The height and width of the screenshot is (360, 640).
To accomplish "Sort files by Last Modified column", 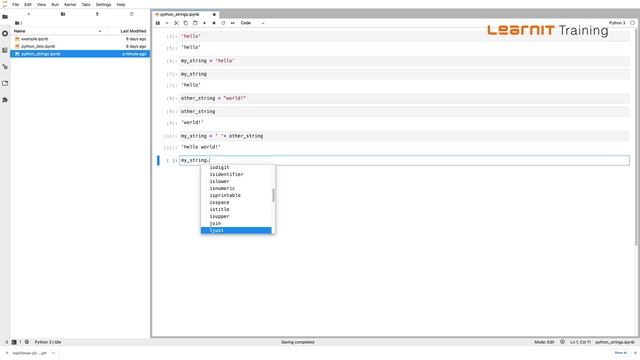I will point(133,31).
